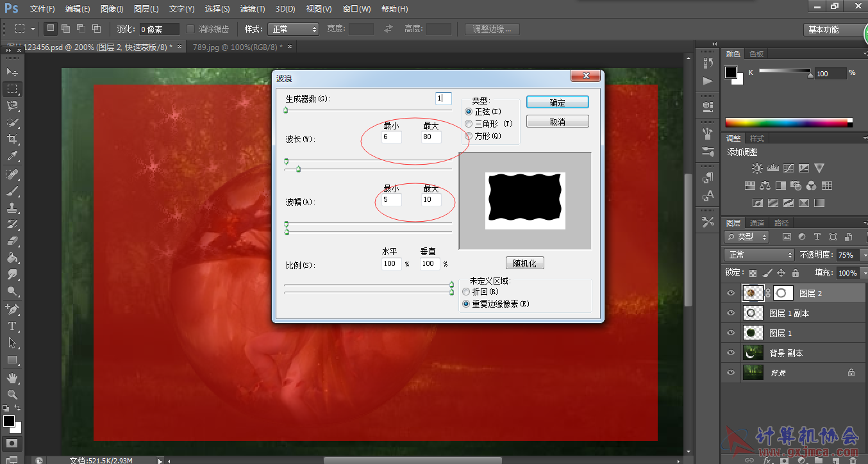Click the 波幅 minimum field showing 5
The height and width of the screenshot is (464, 868).
(392, 199)
